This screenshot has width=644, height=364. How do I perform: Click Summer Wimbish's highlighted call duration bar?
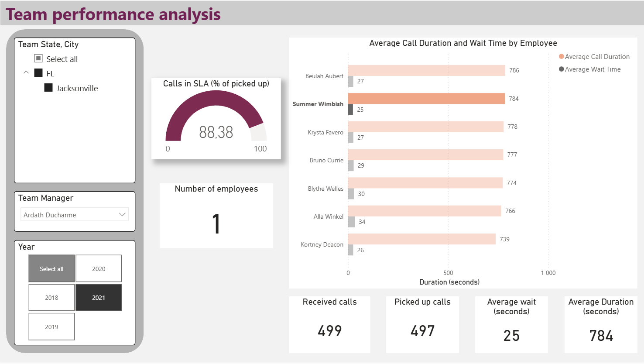click(426, 99)
